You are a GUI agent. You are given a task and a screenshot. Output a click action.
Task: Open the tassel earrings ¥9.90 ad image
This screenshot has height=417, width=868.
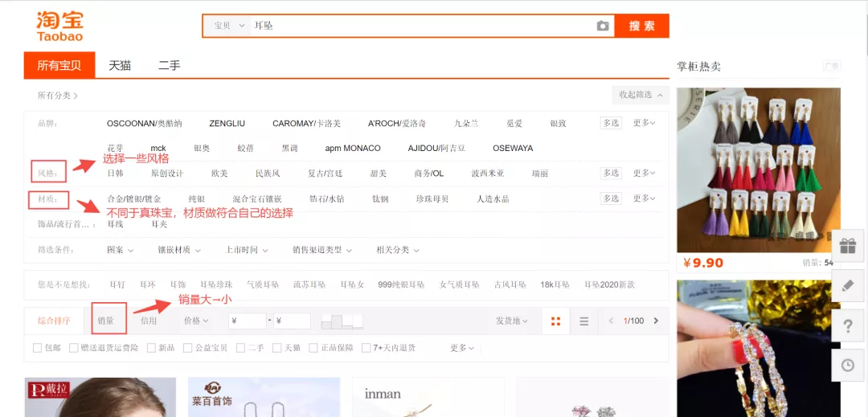pos(759,170)
